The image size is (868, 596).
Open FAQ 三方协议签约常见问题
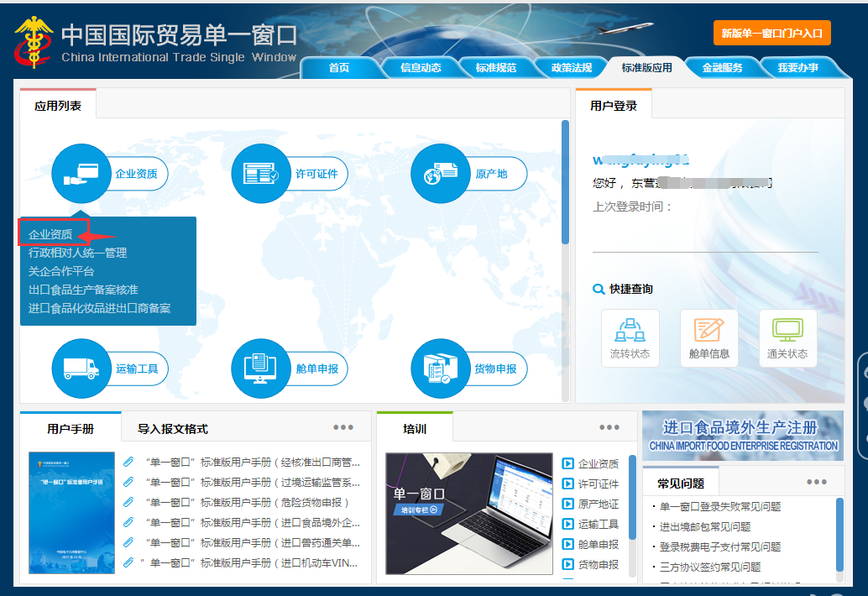[x=709, y=567]
